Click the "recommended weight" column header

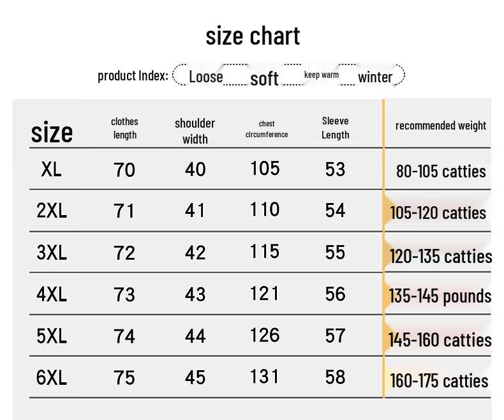pos(440,126)
